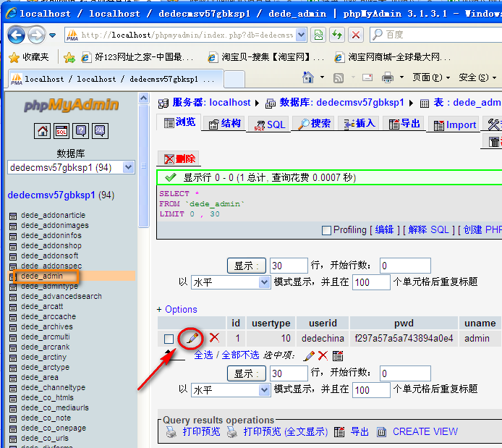Open the SQL query window icon
502x448 pixels.
(x=61, y=131)
